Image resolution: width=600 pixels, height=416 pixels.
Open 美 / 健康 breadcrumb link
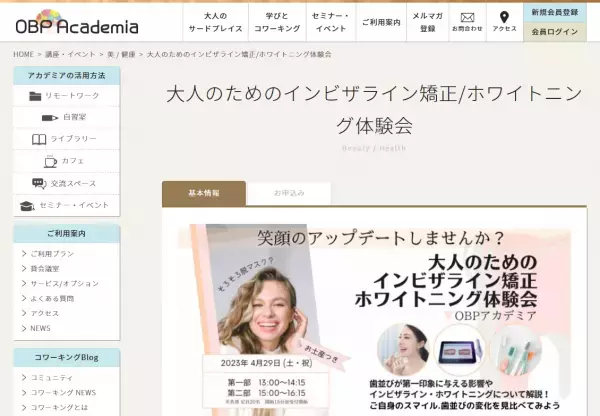coord(121,54)
